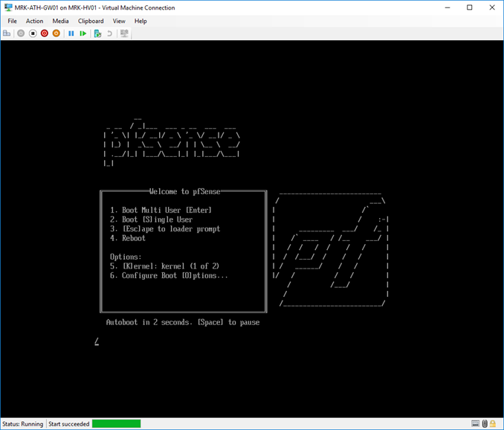Click the yellow lock security icon

coord(493,423)
